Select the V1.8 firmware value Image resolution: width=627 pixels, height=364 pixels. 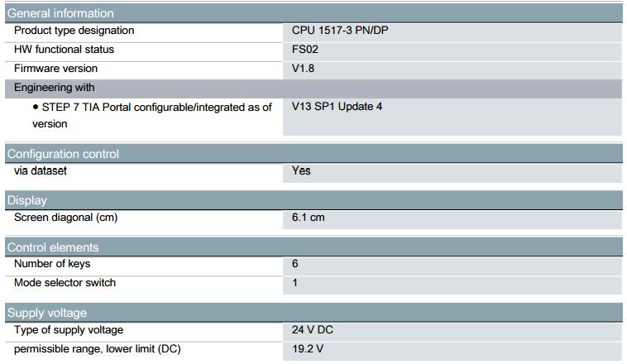click(303, 69)
